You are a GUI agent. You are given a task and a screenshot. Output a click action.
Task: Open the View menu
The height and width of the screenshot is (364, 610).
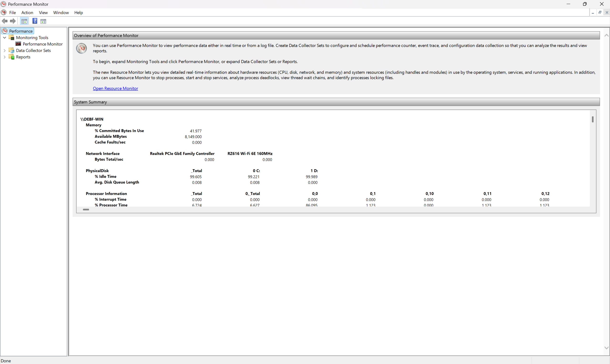(43, 12)
